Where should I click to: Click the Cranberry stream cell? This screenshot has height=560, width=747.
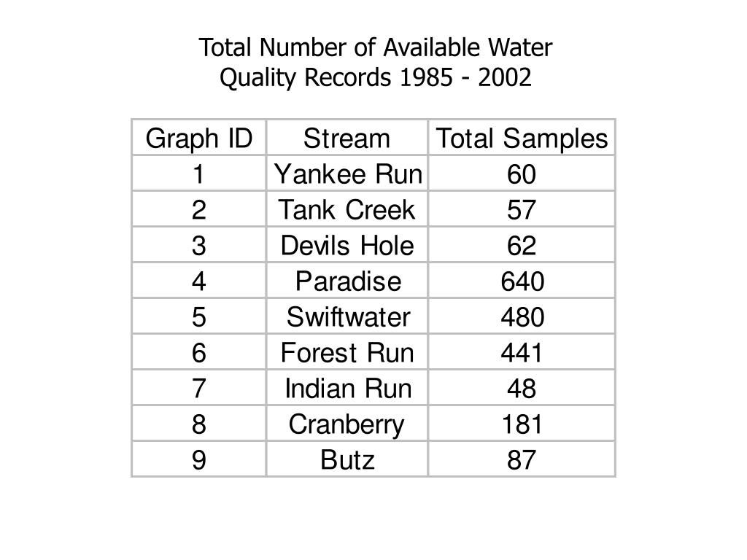[347, 425]
